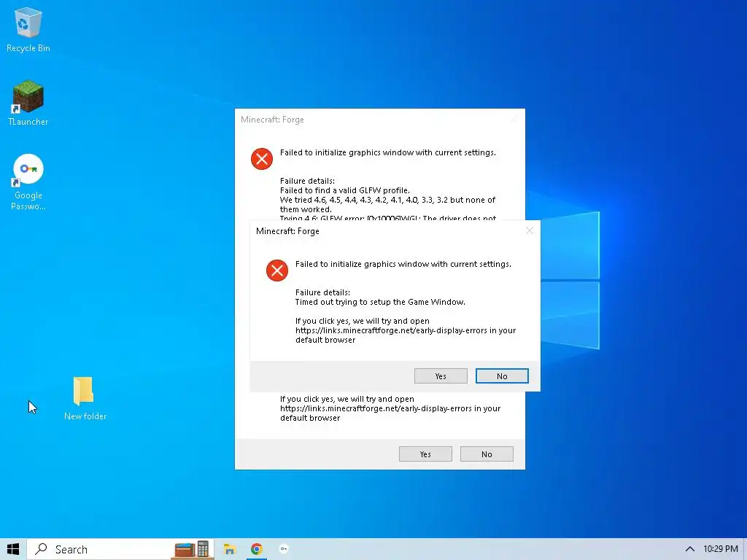Select the TLauncher desktop shortcut
747x560 pixels.
click(28, 103)
